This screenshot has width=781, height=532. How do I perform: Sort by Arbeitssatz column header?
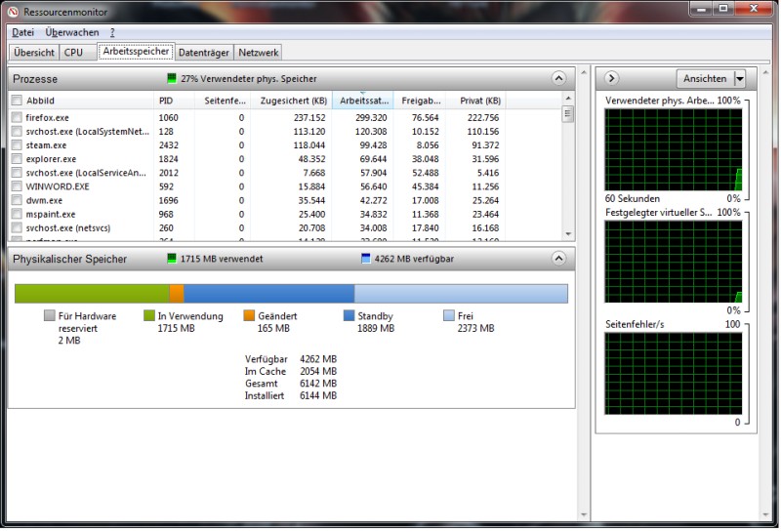click(x=362, y=101)
